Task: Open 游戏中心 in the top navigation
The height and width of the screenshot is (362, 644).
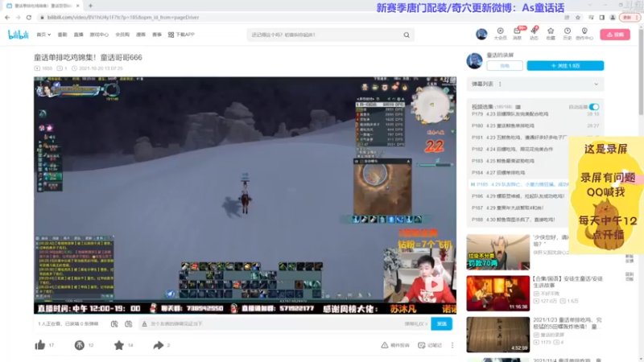Action: (99, 35)
